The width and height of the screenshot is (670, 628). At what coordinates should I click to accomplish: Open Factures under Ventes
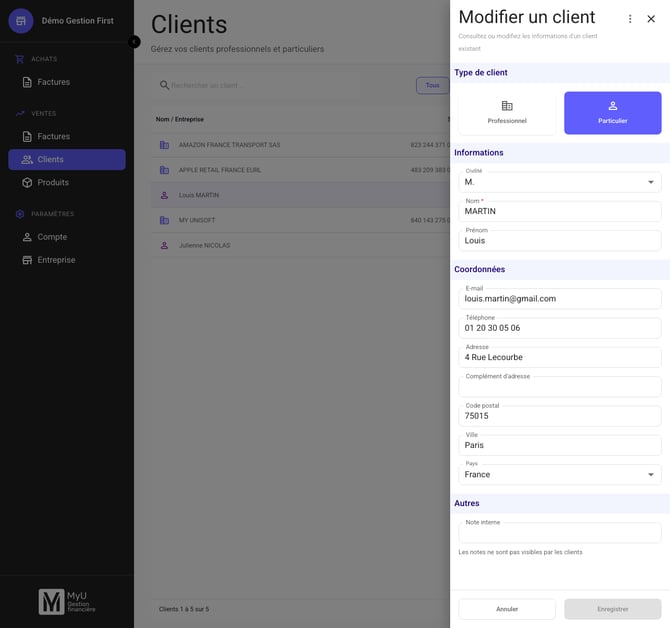coord(67,137)
